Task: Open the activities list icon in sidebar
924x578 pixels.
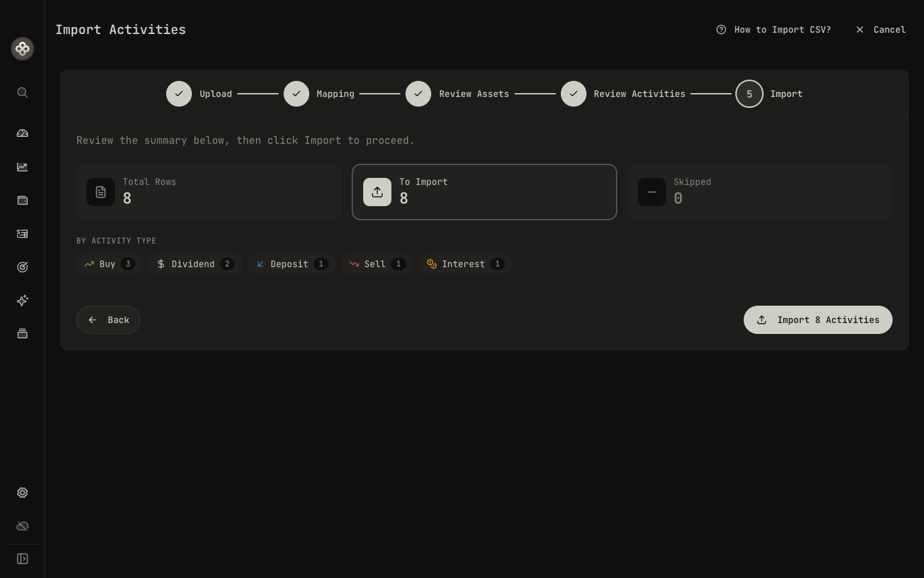Action: 22,234
